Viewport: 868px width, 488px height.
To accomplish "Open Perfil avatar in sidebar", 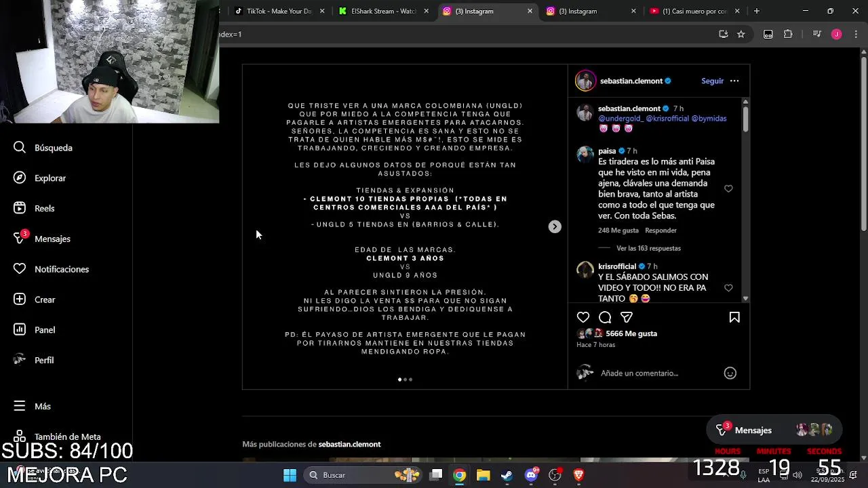I will tap(20, 360).
